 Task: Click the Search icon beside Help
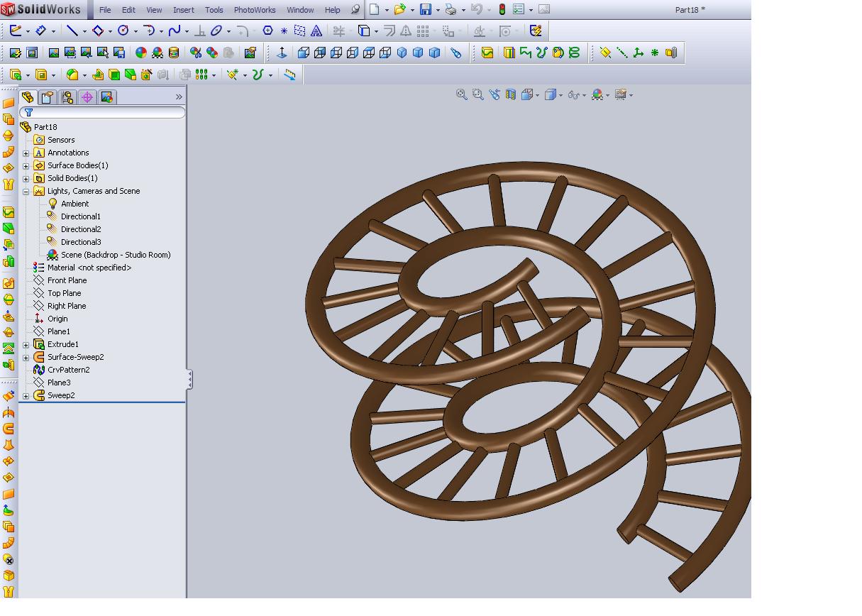(x=355, y=10)
